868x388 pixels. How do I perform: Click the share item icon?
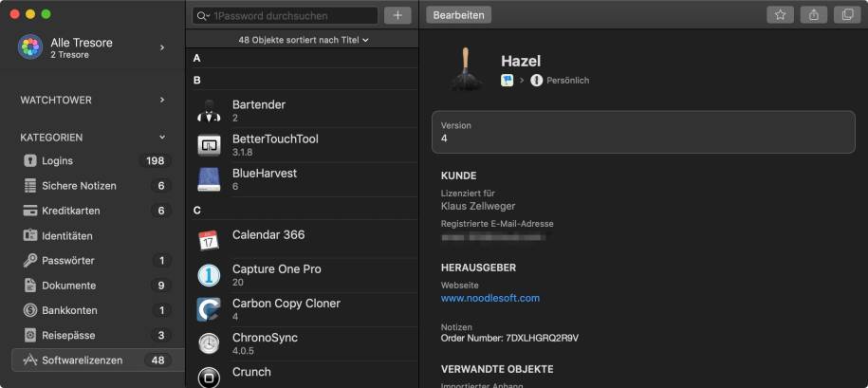click(814, 15)
